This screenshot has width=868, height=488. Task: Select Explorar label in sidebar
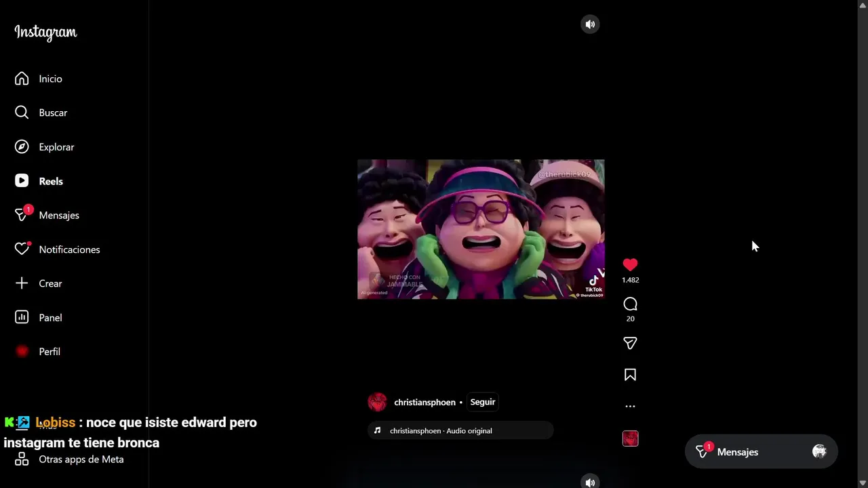(x=56, y=147)
